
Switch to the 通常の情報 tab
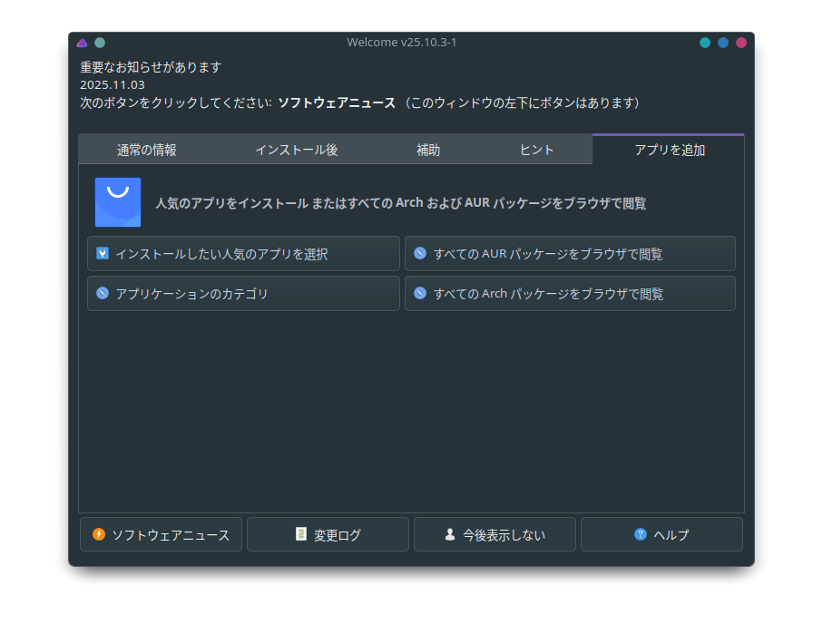point(147,150)
